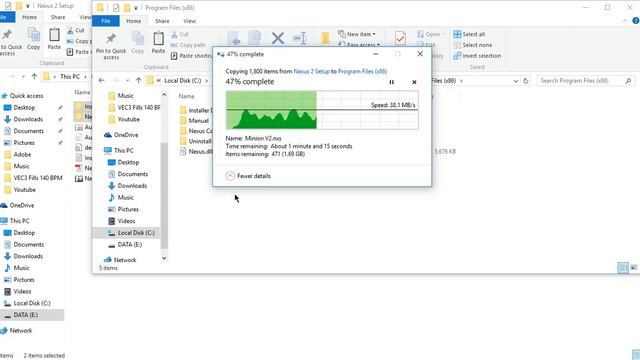
Task: Click the Up arrow in Program Files window
Action: click(x=138, y=80)
